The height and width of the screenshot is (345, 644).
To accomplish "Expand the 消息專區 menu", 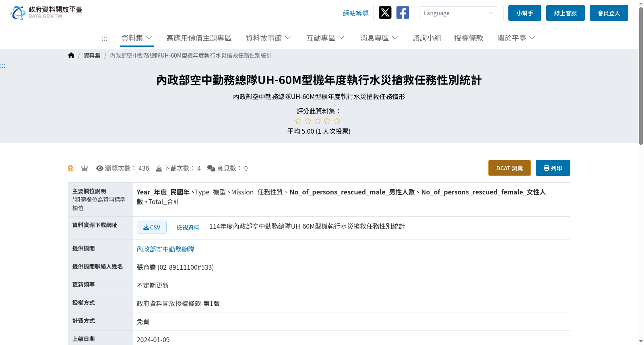I will [379, 38].
